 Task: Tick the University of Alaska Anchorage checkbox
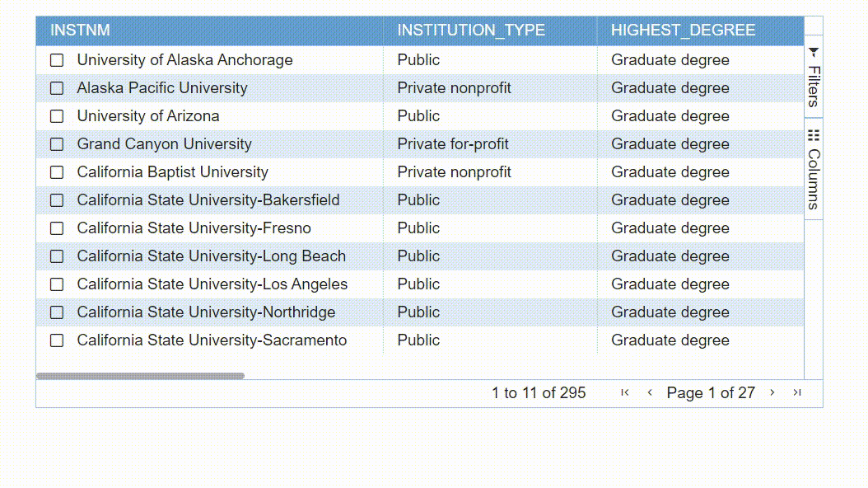pos(57,60)
